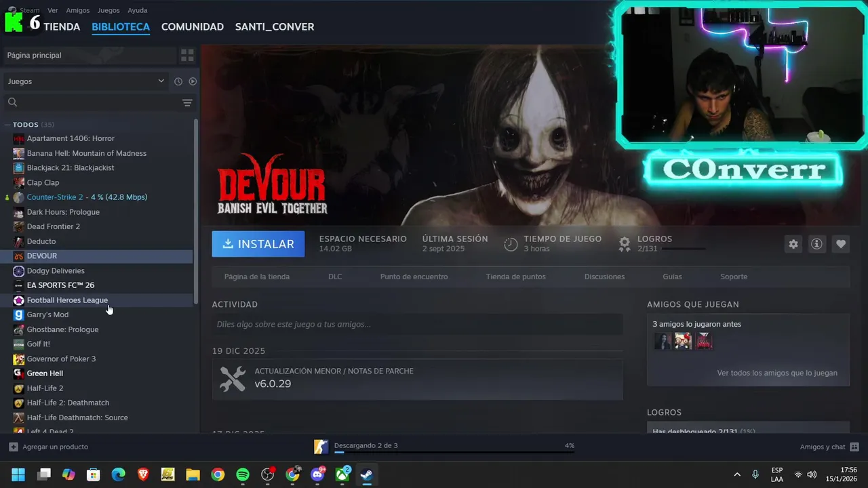Click the play time clock icon
Screen dimensions: 868x488
pos(511,244)
